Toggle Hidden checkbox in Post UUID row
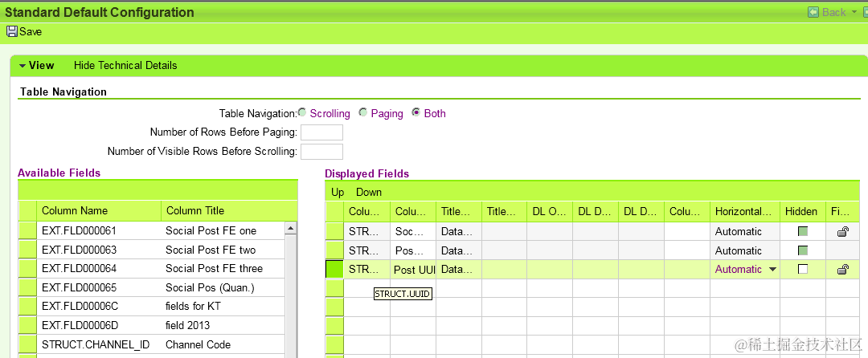The width and height of the screenshot is (868, 358). [803, 269]
